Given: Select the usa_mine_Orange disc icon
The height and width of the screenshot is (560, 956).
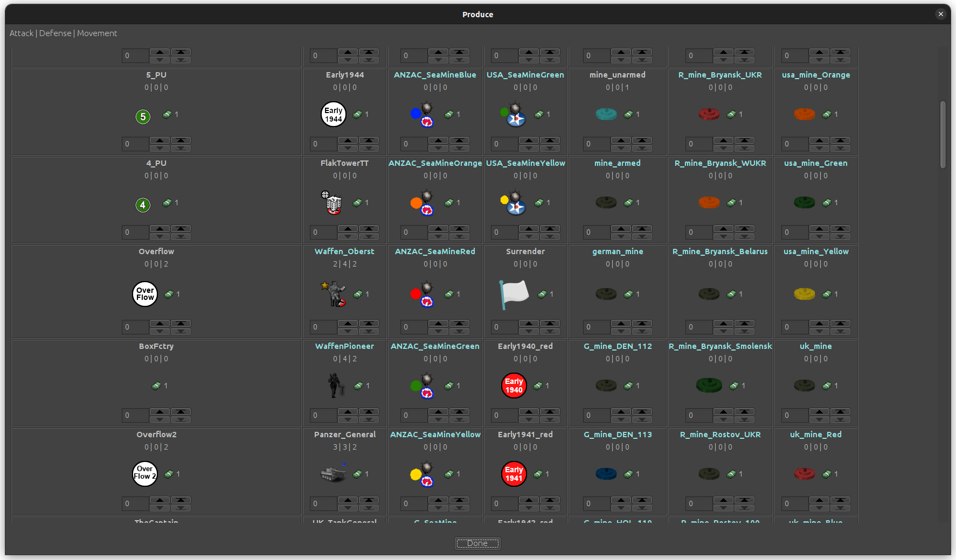Looking at the screenshot, I should pos(805,114).
